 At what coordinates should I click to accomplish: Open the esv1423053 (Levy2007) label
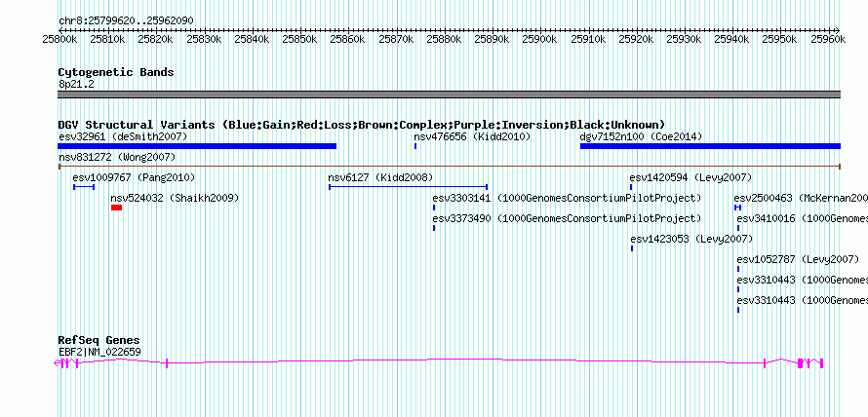pos(692,240)
